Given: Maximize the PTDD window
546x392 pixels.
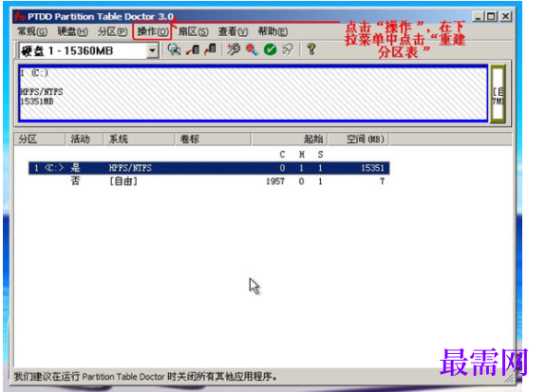Looking at the screenshot, I should [x=491, y=16].
